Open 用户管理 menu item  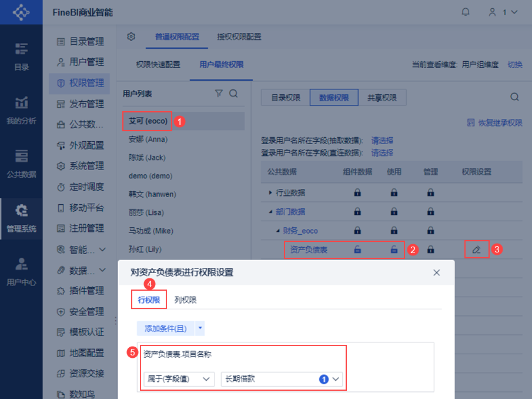(x=80, y=62)
